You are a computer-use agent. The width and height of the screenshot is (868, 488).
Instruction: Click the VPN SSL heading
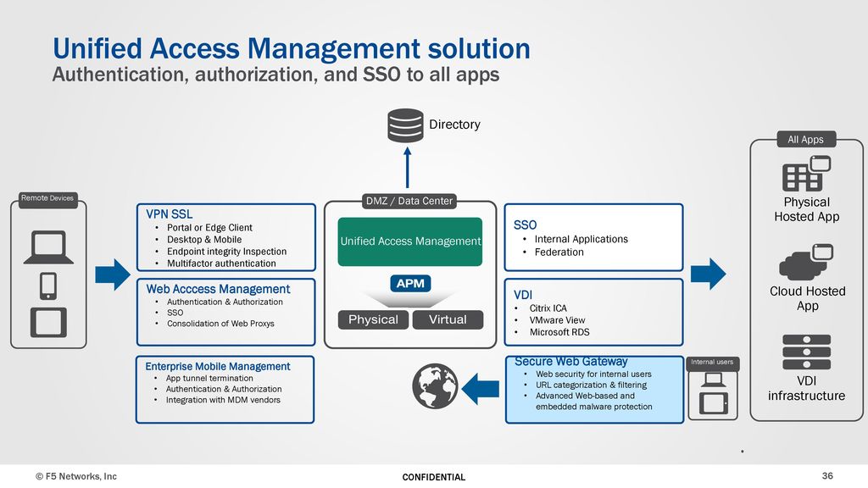click(170, 214)
